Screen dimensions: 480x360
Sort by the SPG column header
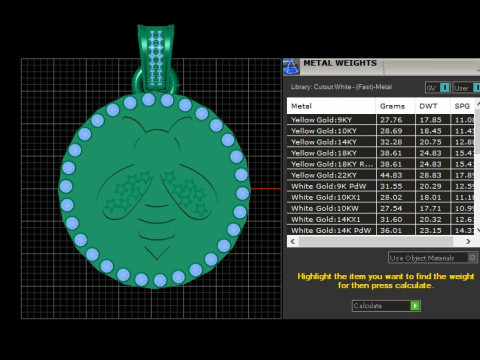click(462, 106)
